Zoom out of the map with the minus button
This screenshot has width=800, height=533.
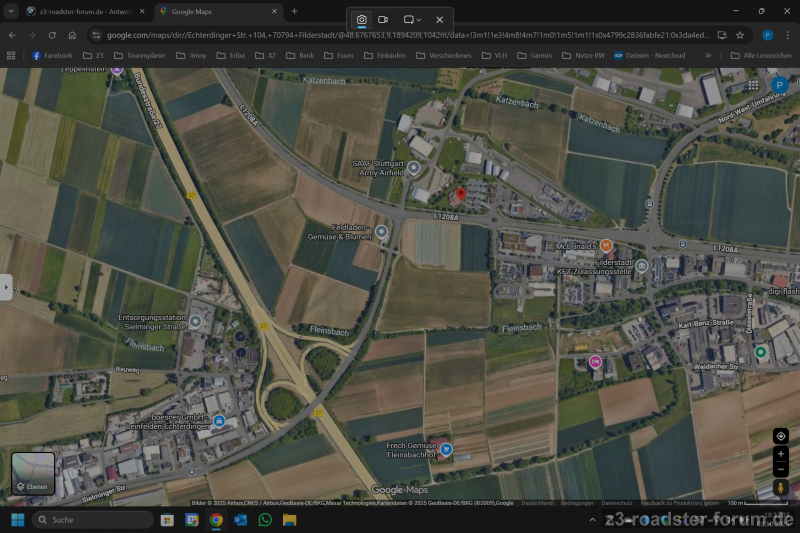(x=781, y=469)
